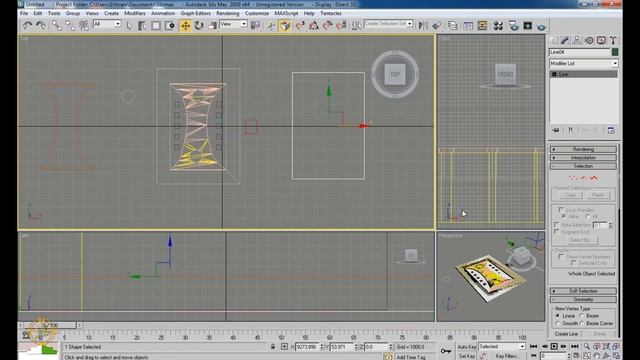Select the Linear new vertex type
Viewport: 640px width, 360px height.
tap(558, 316)
